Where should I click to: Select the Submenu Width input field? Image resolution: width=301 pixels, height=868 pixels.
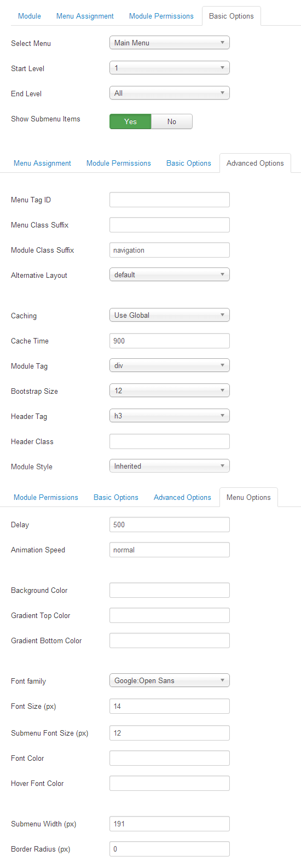click(170, 824)
